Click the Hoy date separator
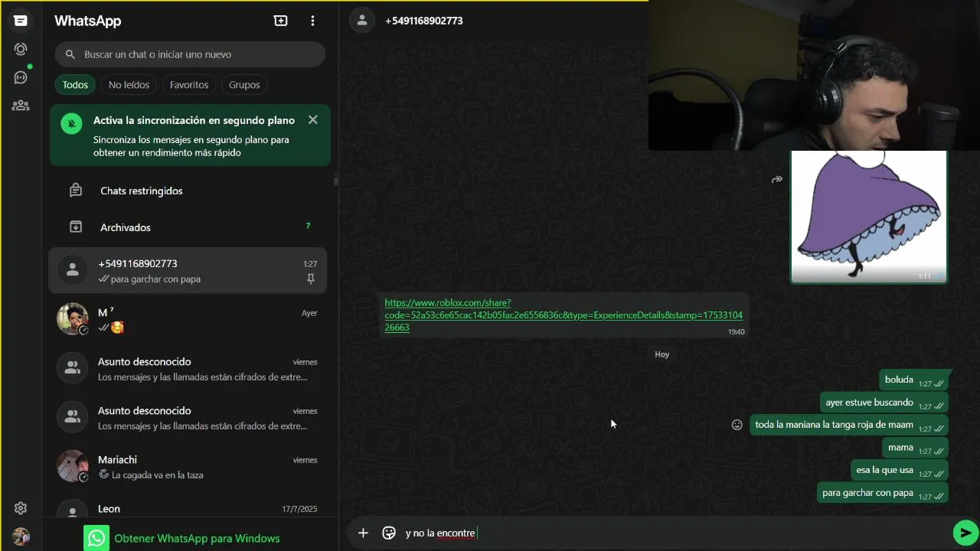This screenshot has height=551, width=980. tap(662, 354)
